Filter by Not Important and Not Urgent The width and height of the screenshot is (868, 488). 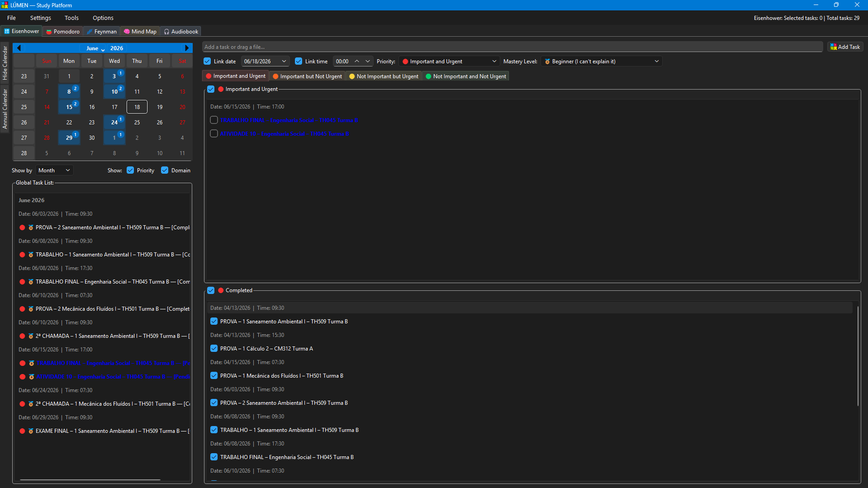click(x=466, y=76)
